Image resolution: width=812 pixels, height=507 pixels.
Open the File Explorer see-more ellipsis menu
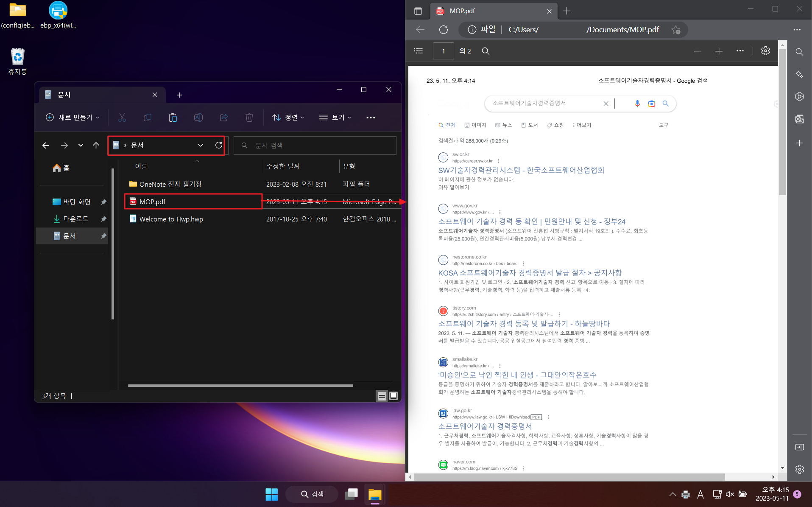point(371,118)
